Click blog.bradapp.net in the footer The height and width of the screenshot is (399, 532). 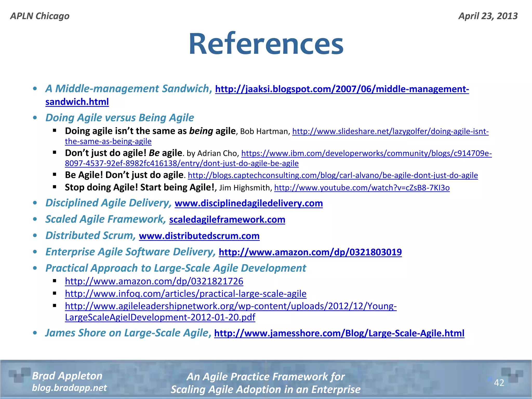pyautogui.click(x=69, y=388)
